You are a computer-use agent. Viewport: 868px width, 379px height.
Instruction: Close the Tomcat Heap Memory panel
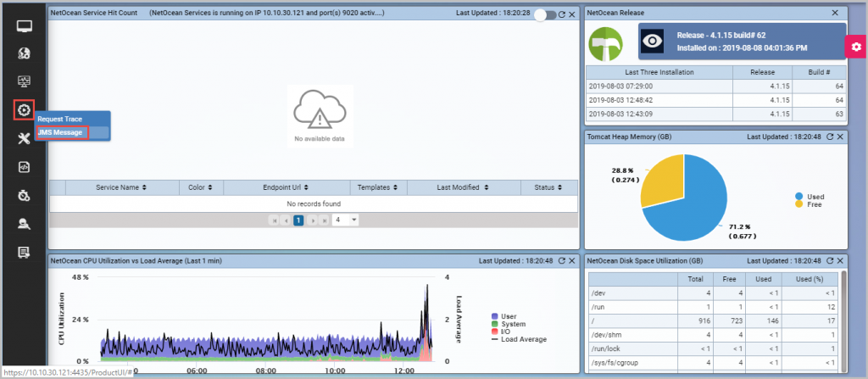coord(840,137)
